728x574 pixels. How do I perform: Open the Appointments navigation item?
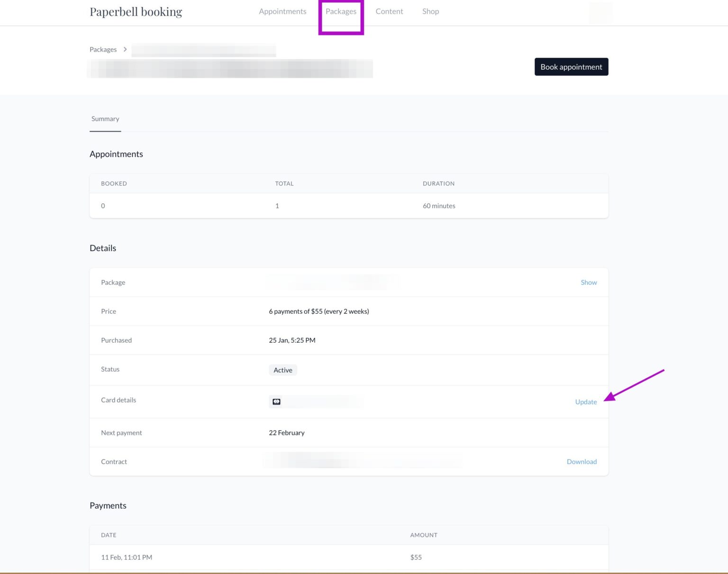pyautogui.click(x=282, y=11)
